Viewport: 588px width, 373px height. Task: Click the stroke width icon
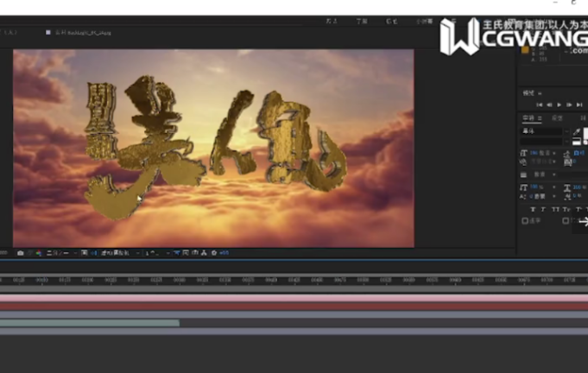point(523,174)
